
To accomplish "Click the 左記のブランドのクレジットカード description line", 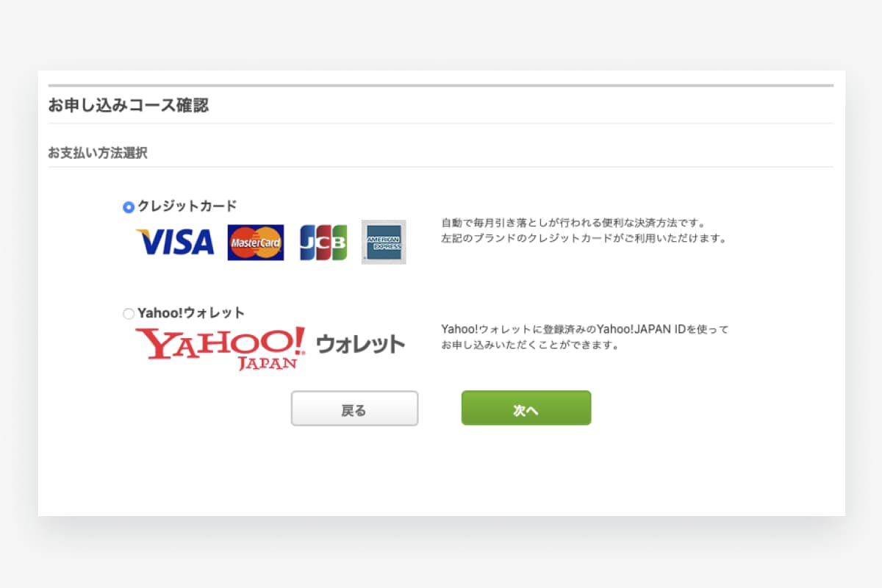I will tap(584, 239).
